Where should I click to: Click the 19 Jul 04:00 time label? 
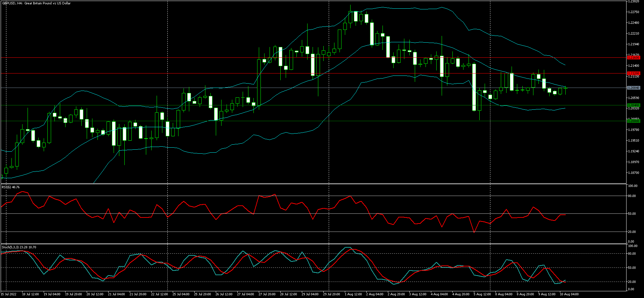click(x=52, y=294)
